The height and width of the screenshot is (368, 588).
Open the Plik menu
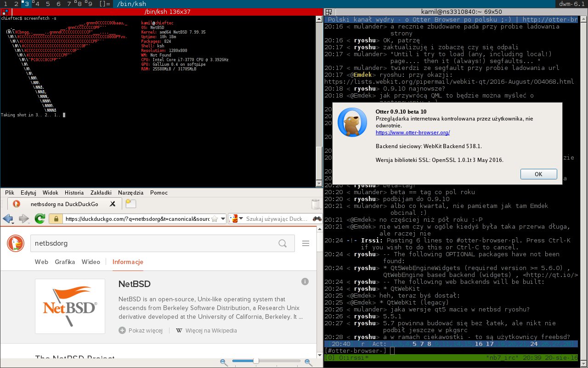[x=10, y=193]
